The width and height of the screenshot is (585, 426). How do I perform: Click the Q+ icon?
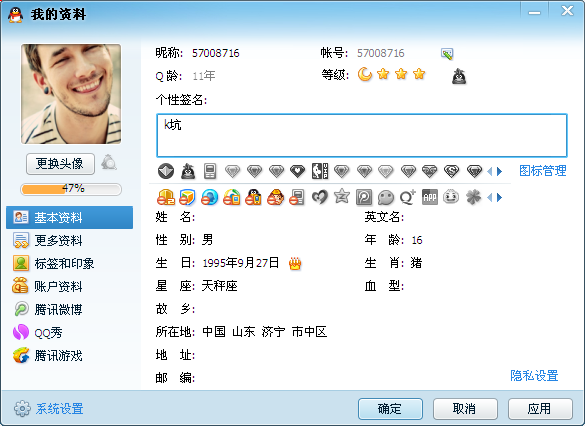(408, 197)
